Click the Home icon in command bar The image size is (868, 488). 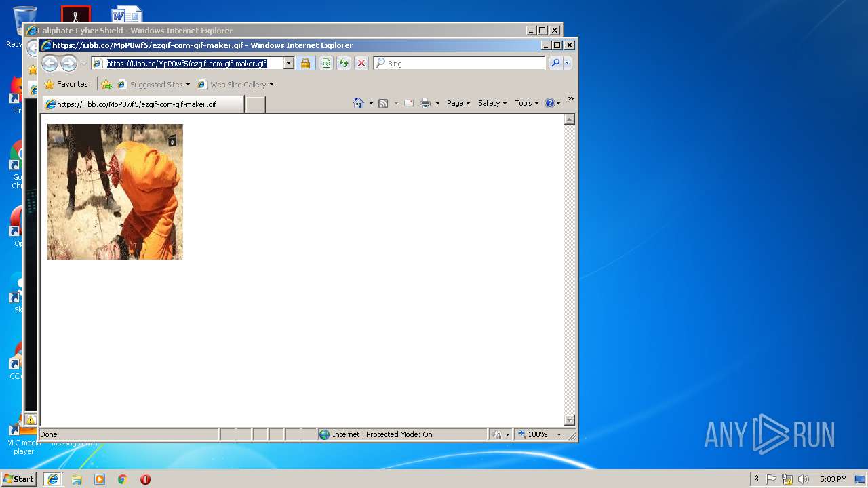[x=359, y=103]
